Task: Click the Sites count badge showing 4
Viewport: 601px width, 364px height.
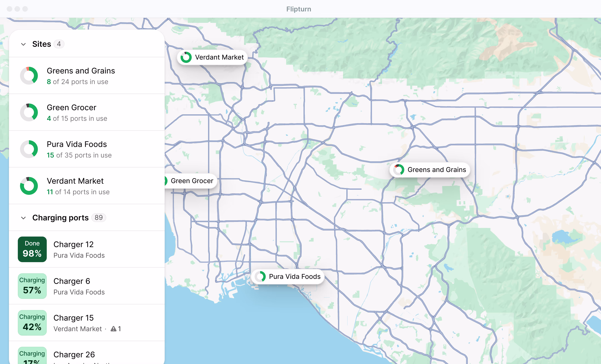Action: point(59,44)
